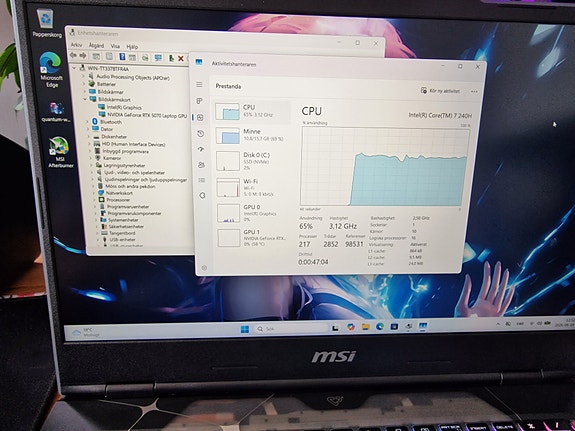Expand the Processorer tree node

(95, 200)
